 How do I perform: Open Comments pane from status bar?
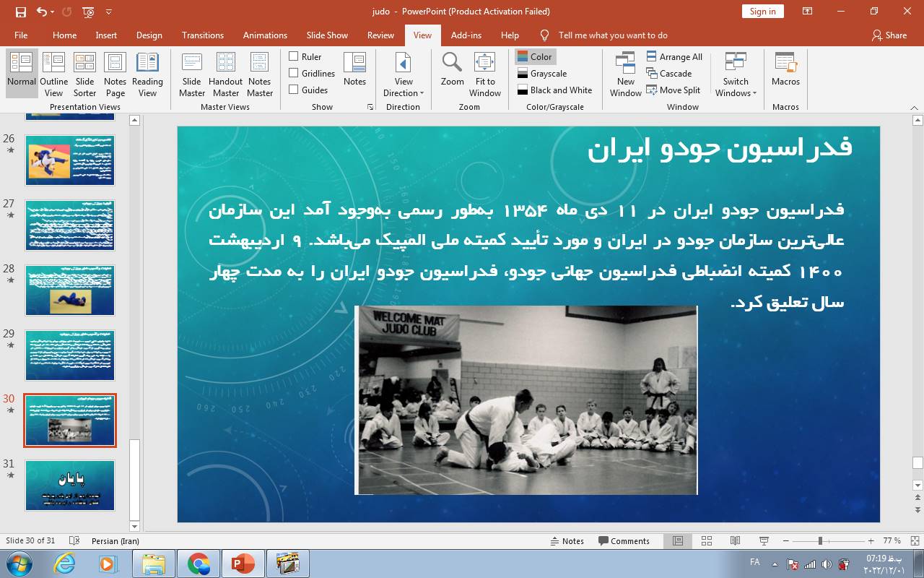tap(624, 540)
